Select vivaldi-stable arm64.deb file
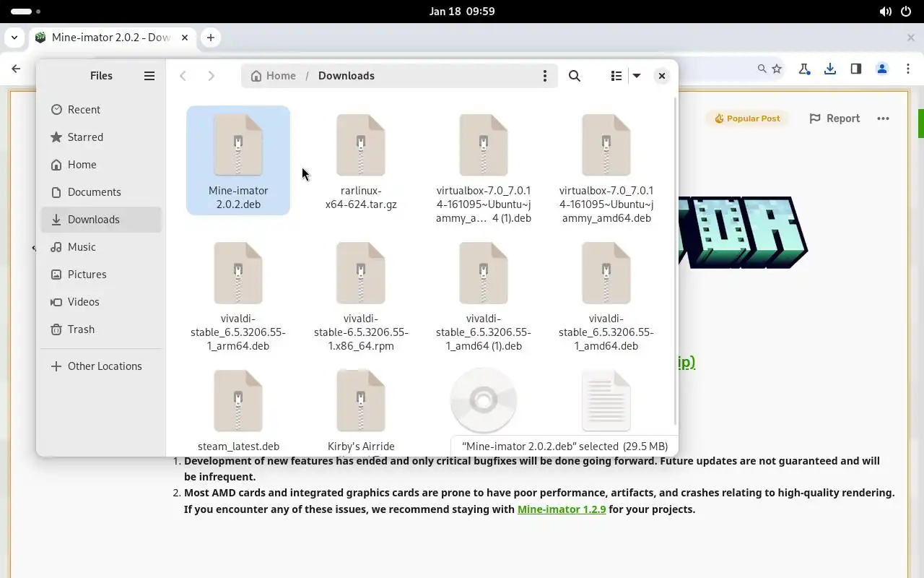This screenshot has width=924, height=578. [238, 296]
